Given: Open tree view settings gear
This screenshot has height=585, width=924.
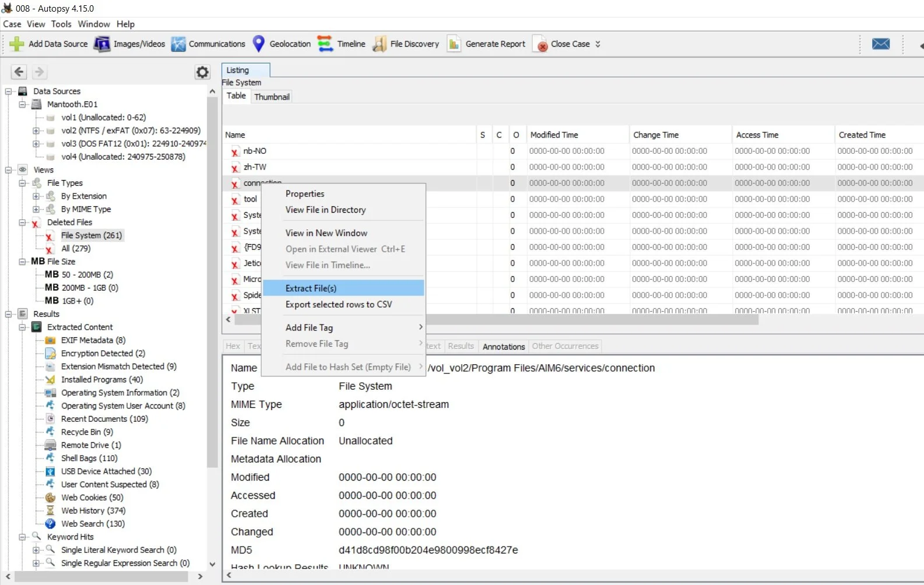Looking at the screenshot, I should pos(202,72).
